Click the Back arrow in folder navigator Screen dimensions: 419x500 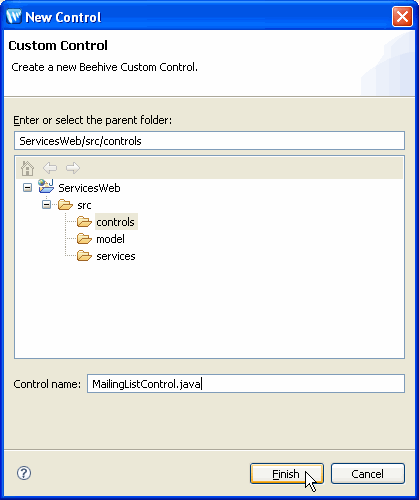click(x=50, y=168)
